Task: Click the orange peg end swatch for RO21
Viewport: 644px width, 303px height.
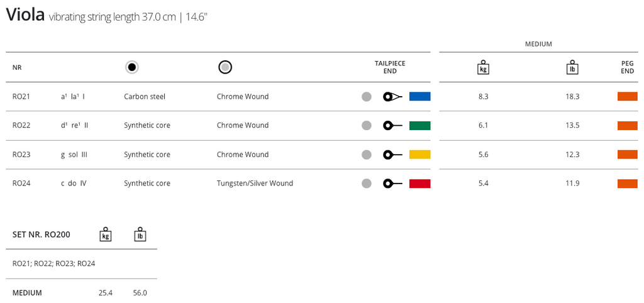Action: pos(628,96)
